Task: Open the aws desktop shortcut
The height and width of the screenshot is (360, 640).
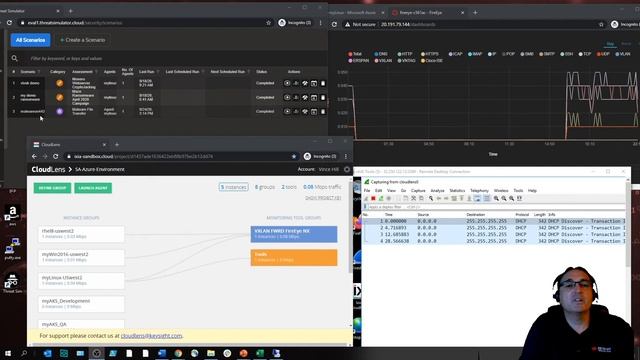Action: [x=12, y=215]
